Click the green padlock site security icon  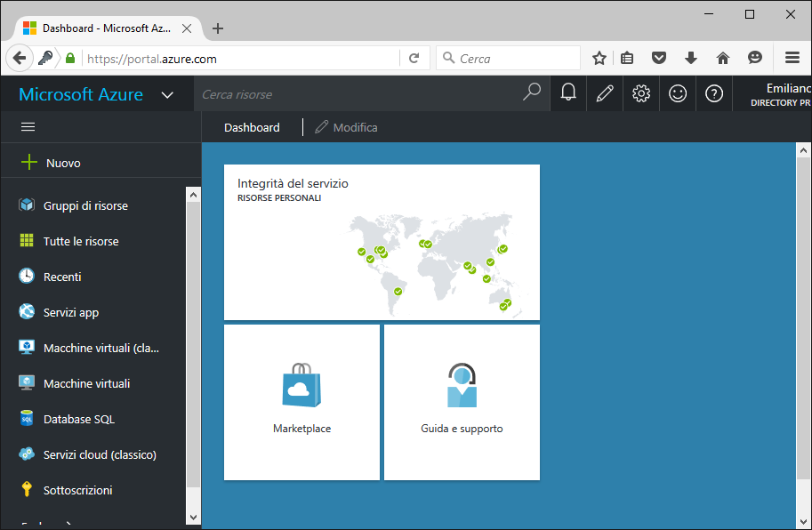[x=70, y=58]
